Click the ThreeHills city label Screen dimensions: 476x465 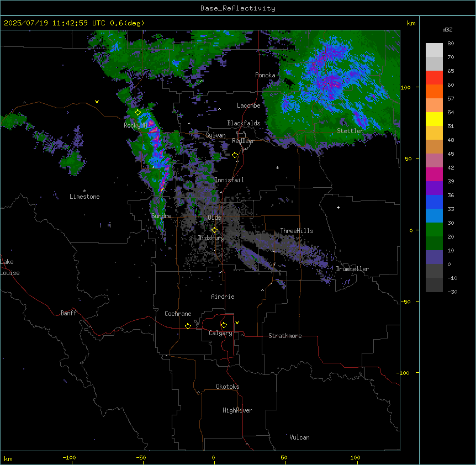coord(297,231)
